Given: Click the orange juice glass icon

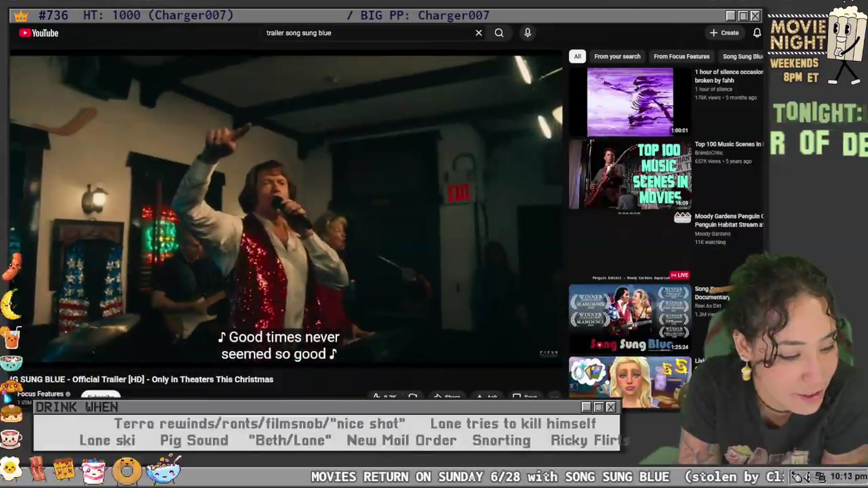Looking at the screenshot, I should point(12,338).
